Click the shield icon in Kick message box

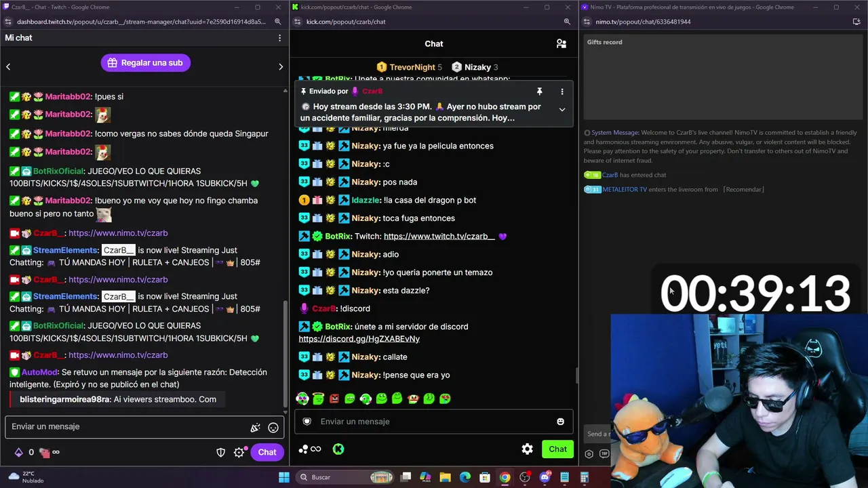pyautogui.click(x=307, y=422)
